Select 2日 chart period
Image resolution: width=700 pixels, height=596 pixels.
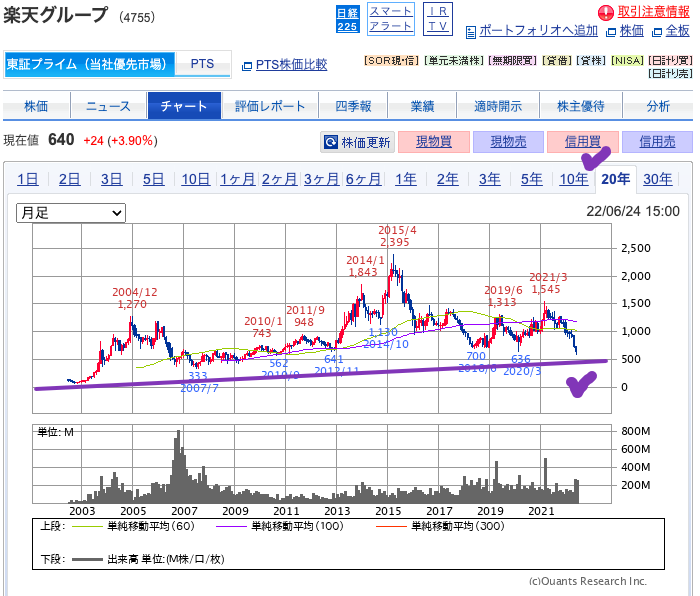click(70, 179)
